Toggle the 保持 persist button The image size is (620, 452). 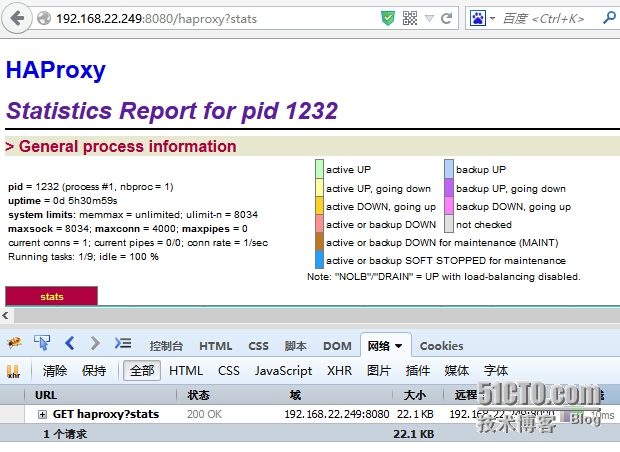click(94, 371)
